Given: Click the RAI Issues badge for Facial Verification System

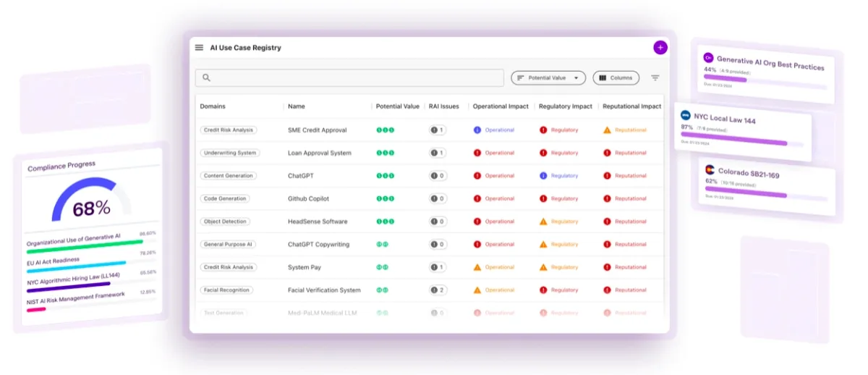Looking at the screenshot, I should click(438, 290).
